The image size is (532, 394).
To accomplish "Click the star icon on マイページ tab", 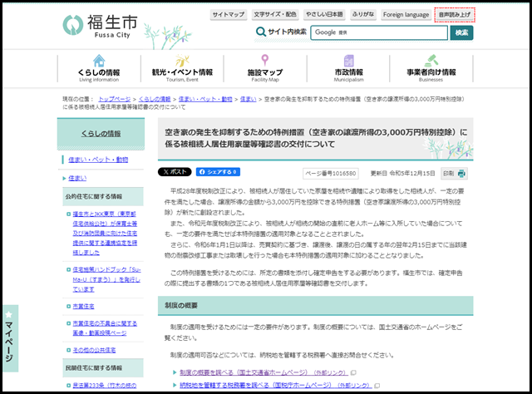I will tap(9, 314).
